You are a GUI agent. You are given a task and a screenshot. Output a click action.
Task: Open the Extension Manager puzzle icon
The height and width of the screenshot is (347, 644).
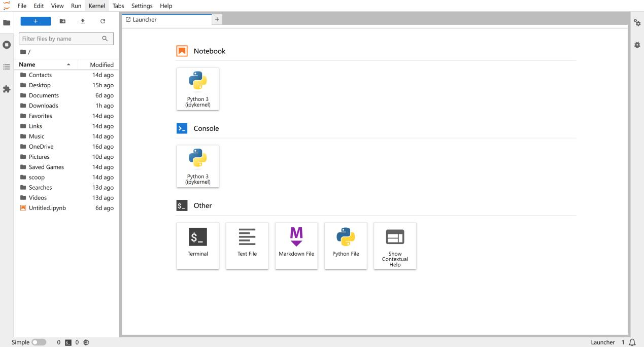[7, 89]
